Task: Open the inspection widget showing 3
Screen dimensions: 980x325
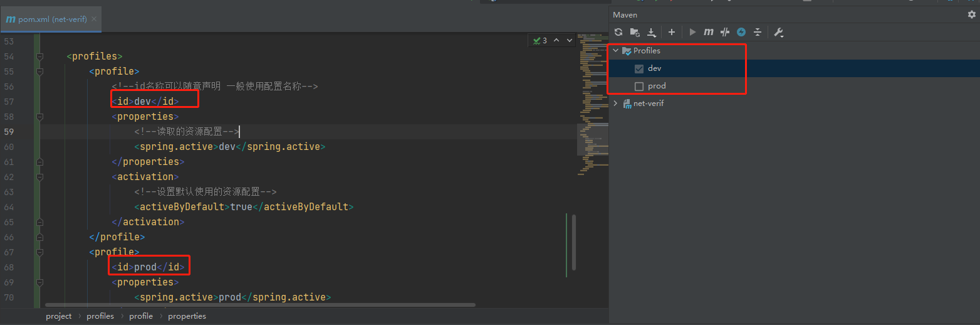Action: [x=540, y=40]
